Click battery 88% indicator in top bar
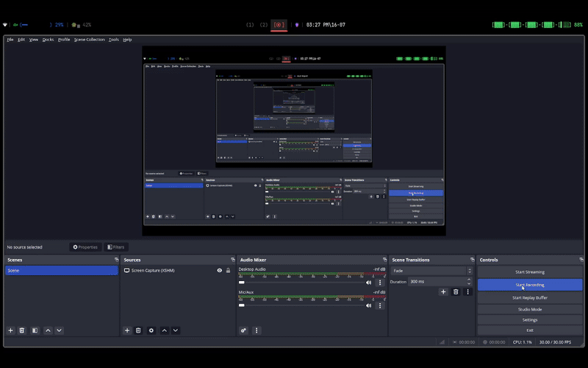 pyautogui.click(x=537, y=25)
